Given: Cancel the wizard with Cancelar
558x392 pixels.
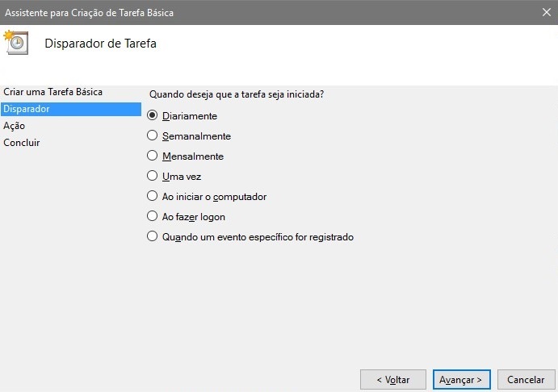Looking at the screenshot, I should tap(526, 379).
